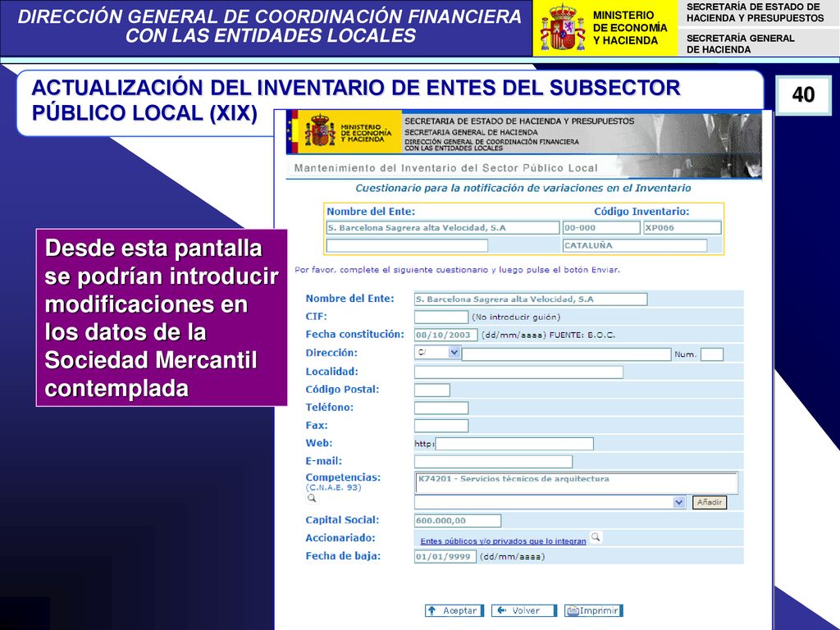Click the Competencias magnifier search icon

(x=311, y=498)
